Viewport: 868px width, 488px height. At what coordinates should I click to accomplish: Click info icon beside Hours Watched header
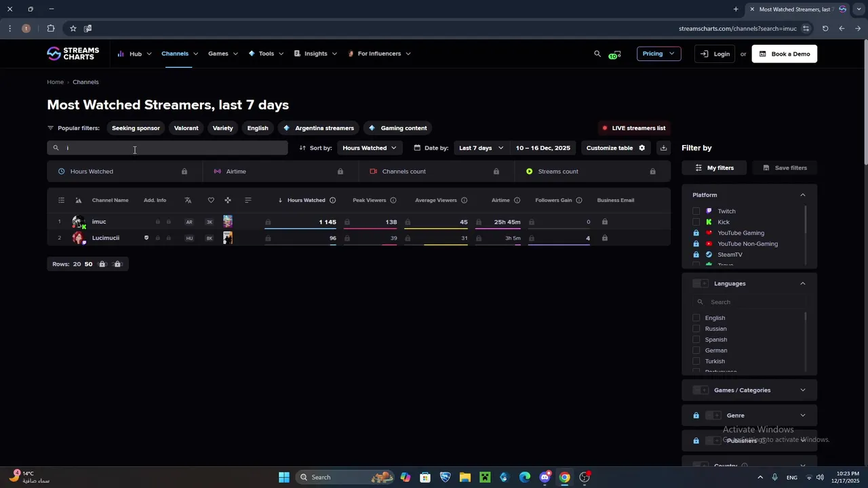(x=332, y=200)
